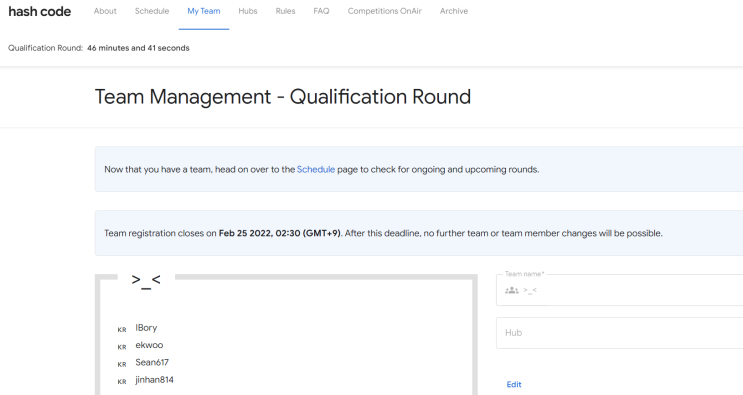The image size is (743, 395).
Task: Click the Team Management page title
Action: pos(283,97)
